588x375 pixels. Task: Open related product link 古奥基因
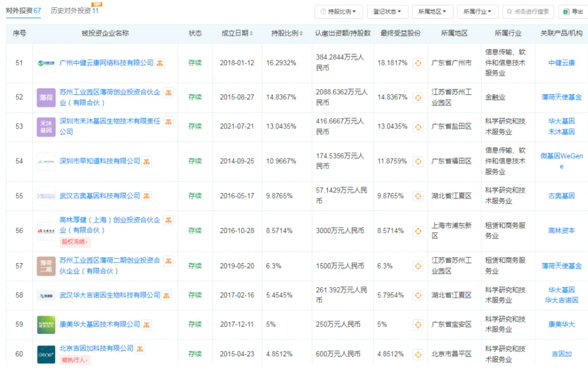click(561, 196)
